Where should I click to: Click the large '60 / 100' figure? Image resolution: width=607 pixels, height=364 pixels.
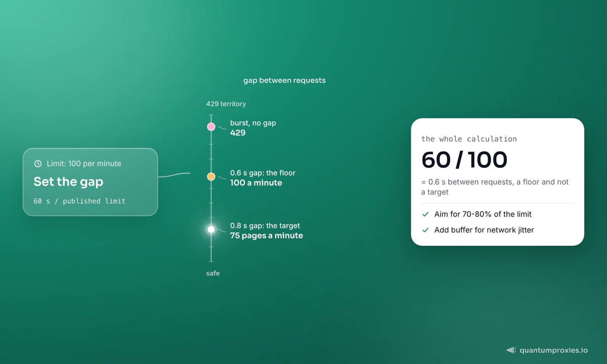click(464, 160)
